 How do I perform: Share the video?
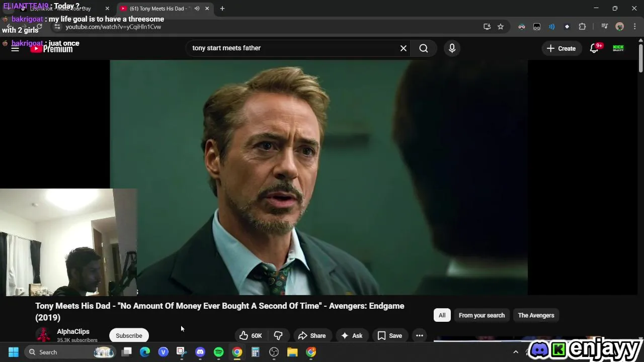(312, 335)
